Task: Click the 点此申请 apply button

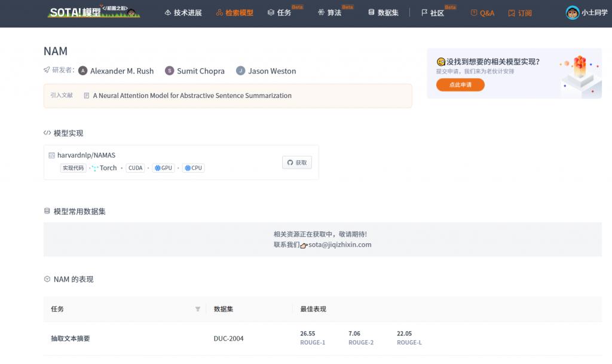Action: click(x=460, y=85)
